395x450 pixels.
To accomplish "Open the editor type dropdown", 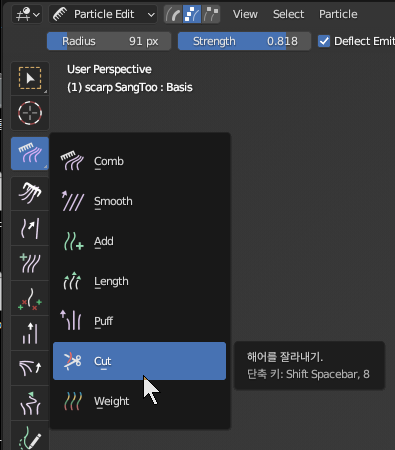I will tap(27, 14).
